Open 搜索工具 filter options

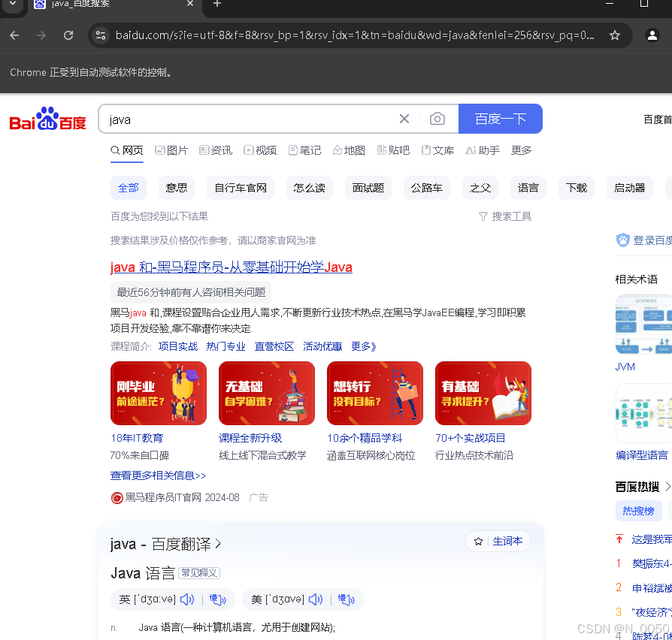(505, 216)
